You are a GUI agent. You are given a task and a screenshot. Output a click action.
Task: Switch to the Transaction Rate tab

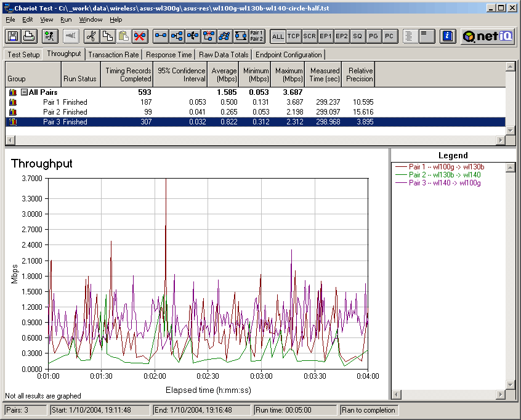113,55
